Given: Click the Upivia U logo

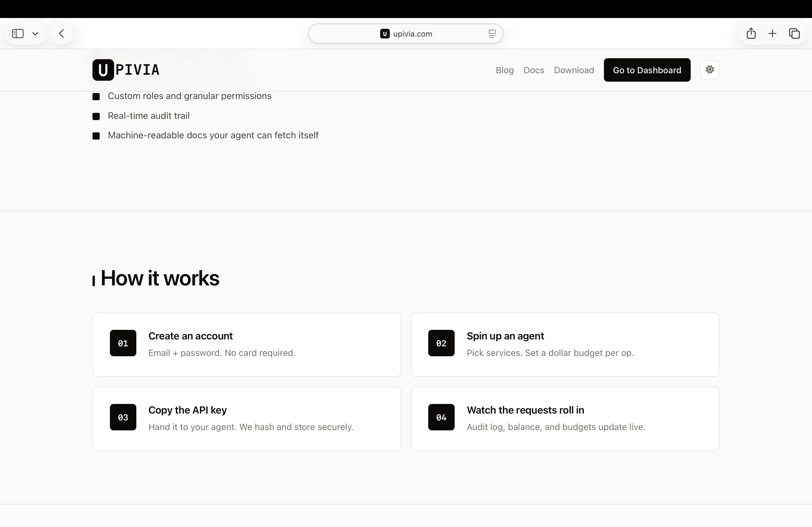Looking at the screenshot, I should [x=103, y=70].
